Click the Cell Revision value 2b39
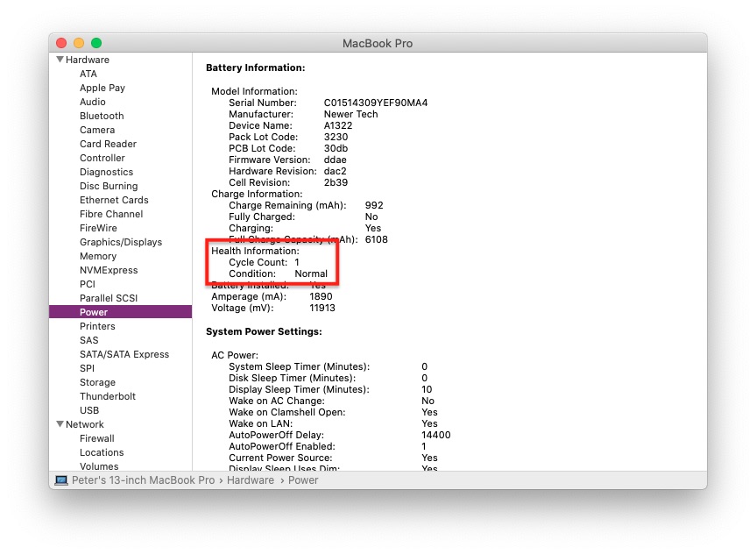The width and height of the screenshot is (756, 554). 336,182
